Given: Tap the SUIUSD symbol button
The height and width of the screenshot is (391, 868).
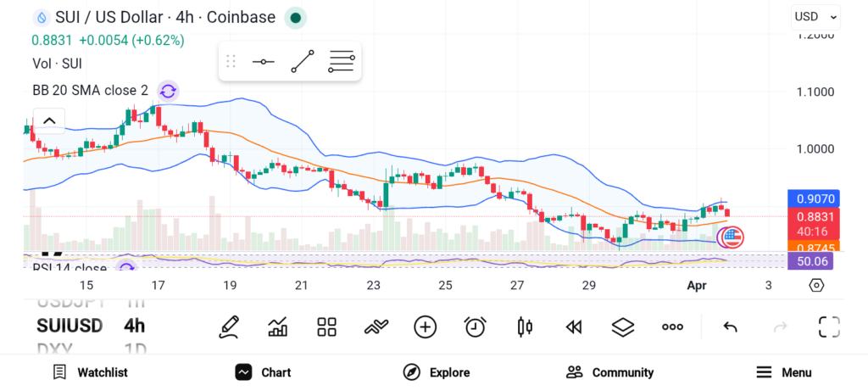Looking at the screenshot, I should 70,326.
